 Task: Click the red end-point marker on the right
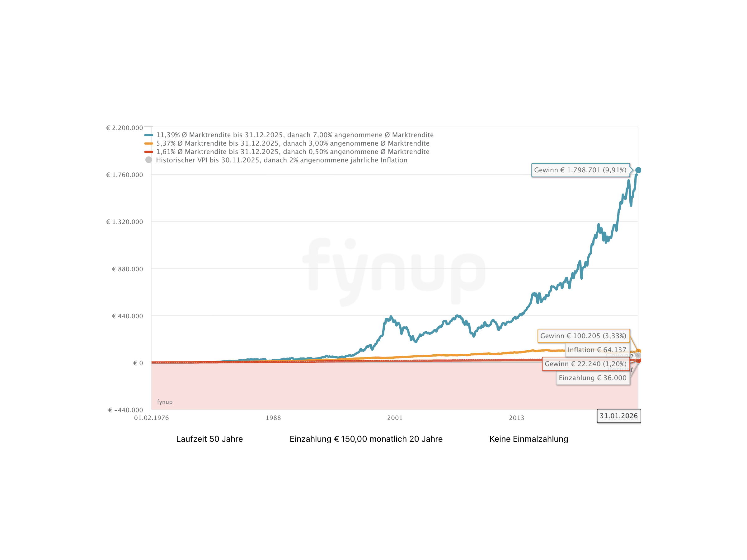[638, 361]
